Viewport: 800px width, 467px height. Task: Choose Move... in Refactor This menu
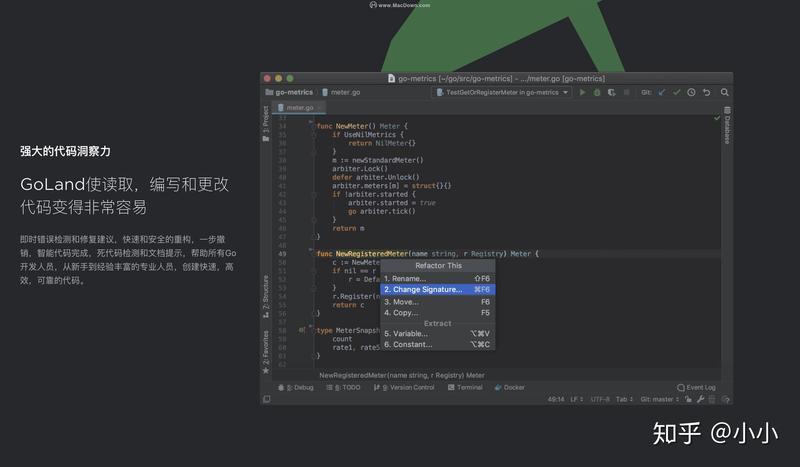[x=438, y=302]
